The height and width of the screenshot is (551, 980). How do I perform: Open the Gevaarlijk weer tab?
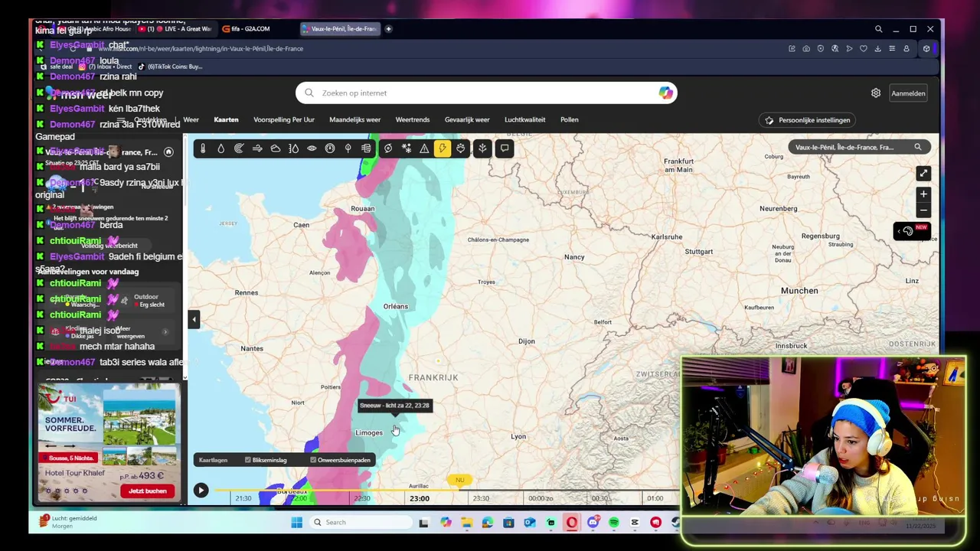[467, 119]
